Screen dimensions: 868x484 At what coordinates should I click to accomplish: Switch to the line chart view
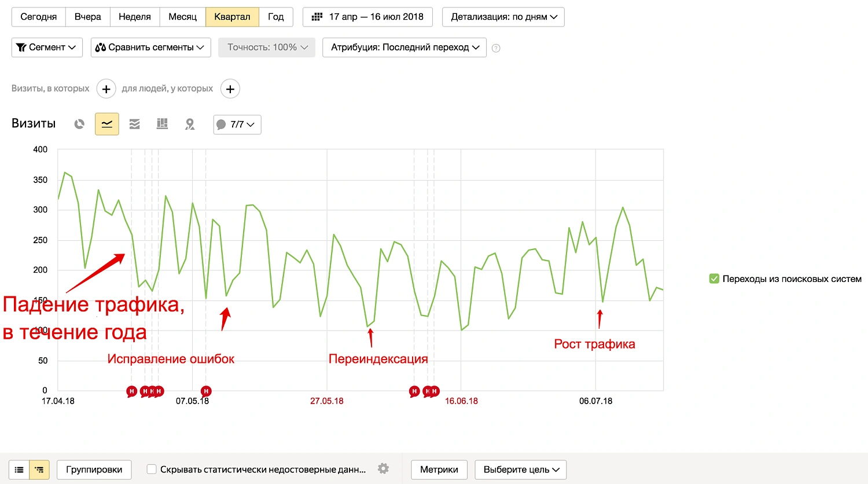click(x=107, y=124)
